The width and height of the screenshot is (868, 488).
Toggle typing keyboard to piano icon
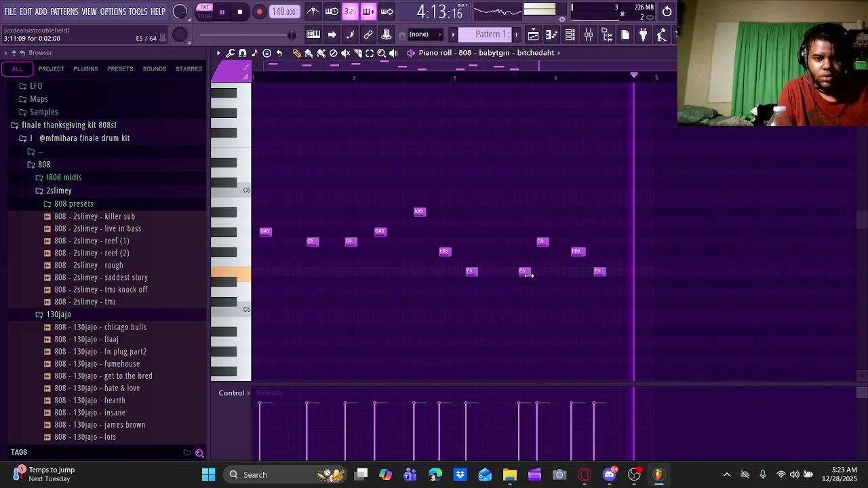pyautogui.click(x=313, y=35)
